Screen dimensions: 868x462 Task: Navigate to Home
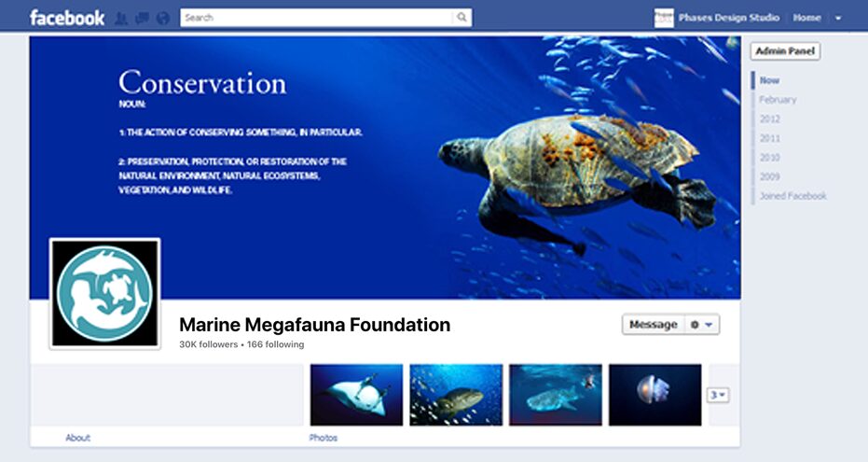[x=806, y=18]
